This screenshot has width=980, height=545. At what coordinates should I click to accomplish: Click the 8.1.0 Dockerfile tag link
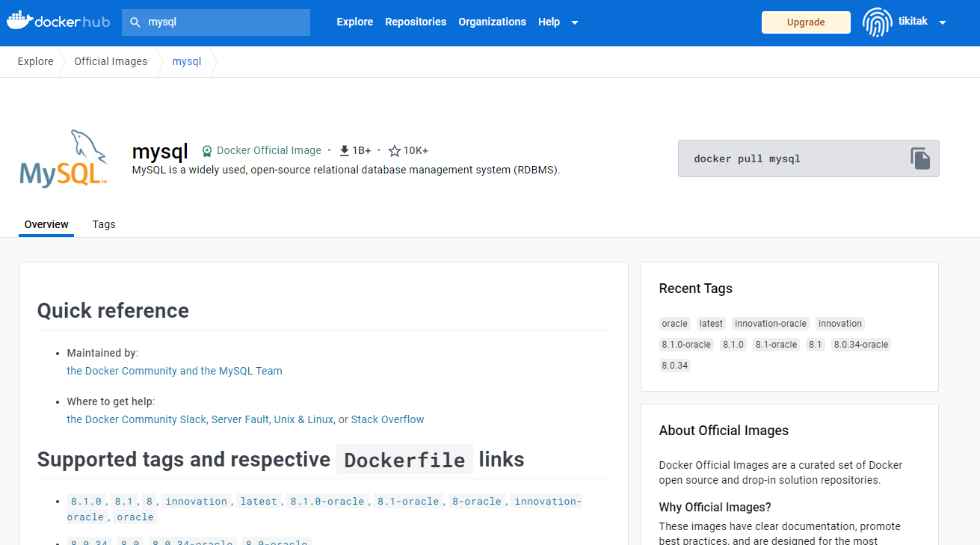86,502
